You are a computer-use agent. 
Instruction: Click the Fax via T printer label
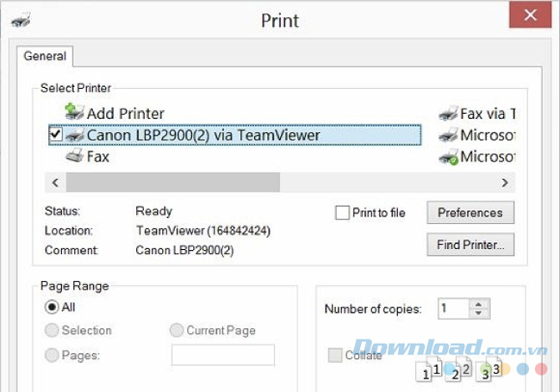(x=488, y=114)
